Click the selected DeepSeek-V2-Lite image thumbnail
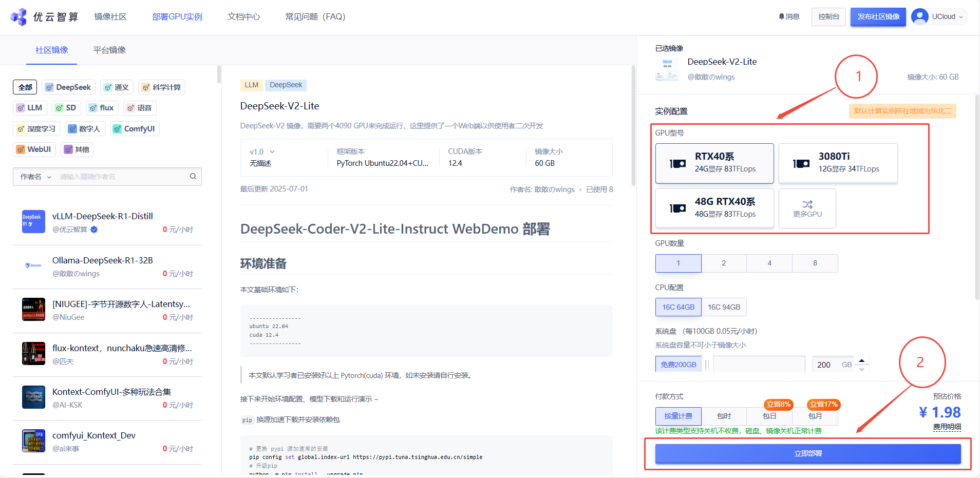This screenshot has width=980, height=478. (x=667, y=69)
